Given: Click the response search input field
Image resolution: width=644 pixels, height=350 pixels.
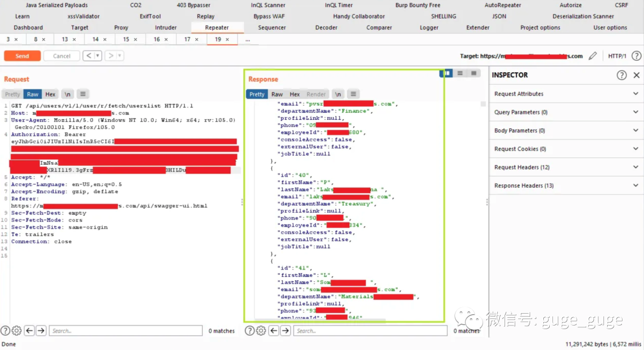Looking at the screenshot, I should point(370,331).
